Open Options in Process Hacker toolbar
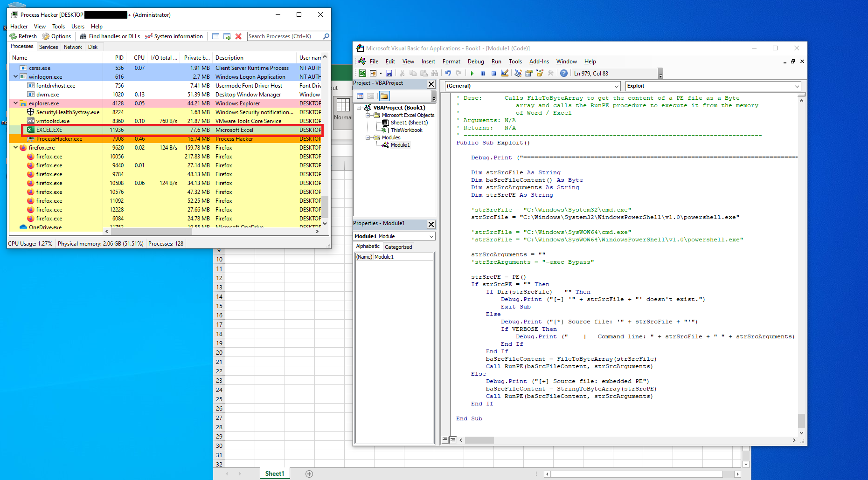This screenshot has width=868, height=480. click(56, 36)
